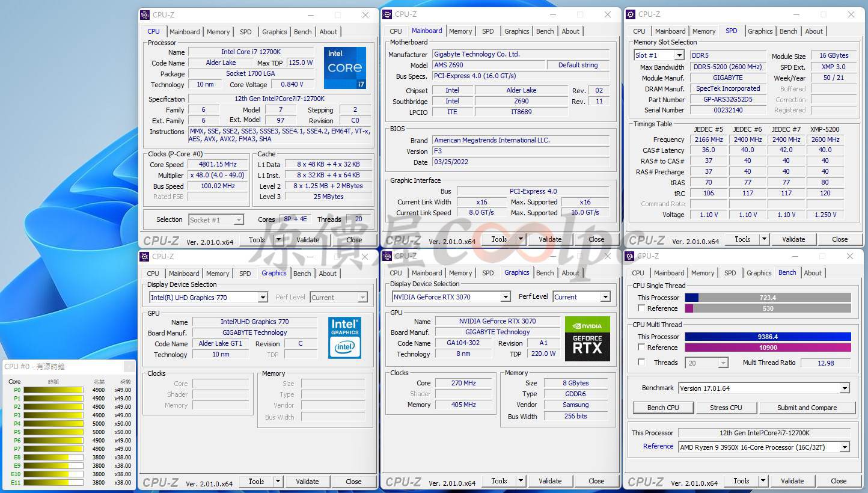868x493 pixels.
Task: Click the single thread This Processor 723.4 bar
Action: (768, 298)
